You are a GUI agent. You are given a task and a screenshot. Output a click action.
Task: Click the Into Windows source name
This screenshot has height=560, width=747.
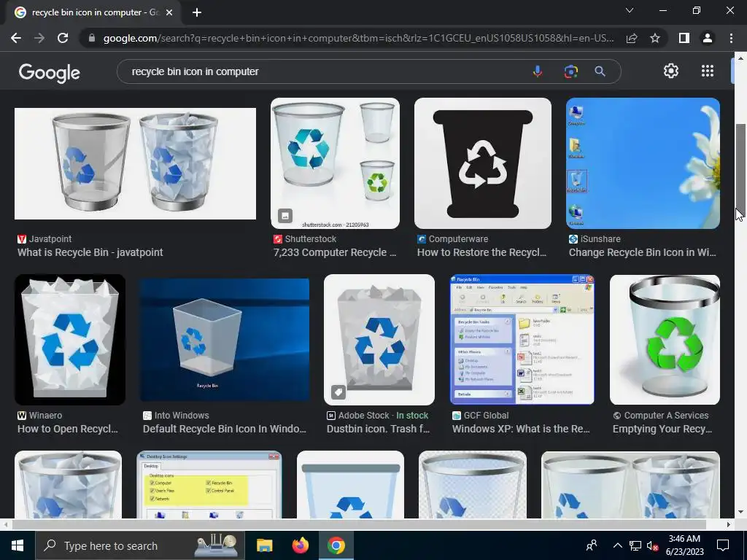(182, 415)
